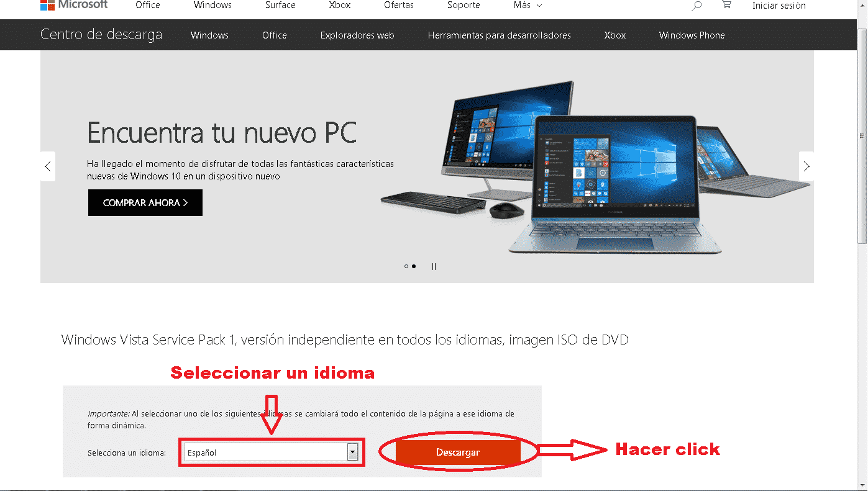Viewport: 868px width, 491px height.
Task: Open the Español language dropdown arrow
Action: pyautogui.click(x=353, y=453)
